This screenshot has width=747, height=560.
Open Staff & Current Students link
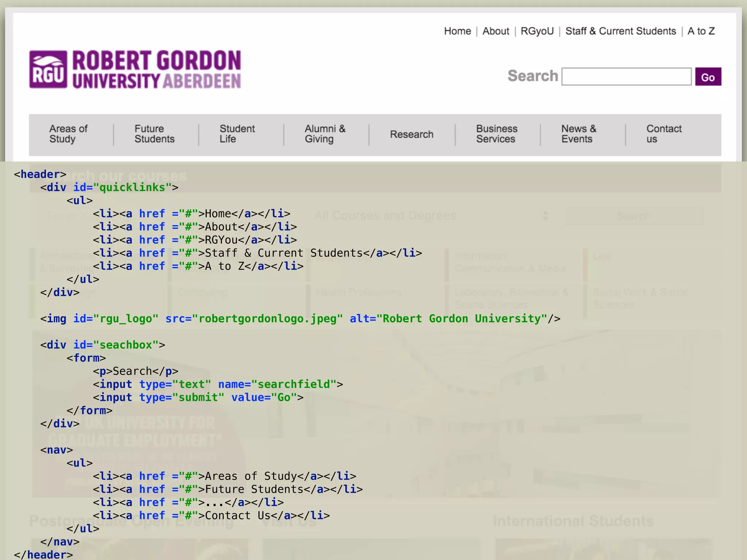tap(620, 31)
